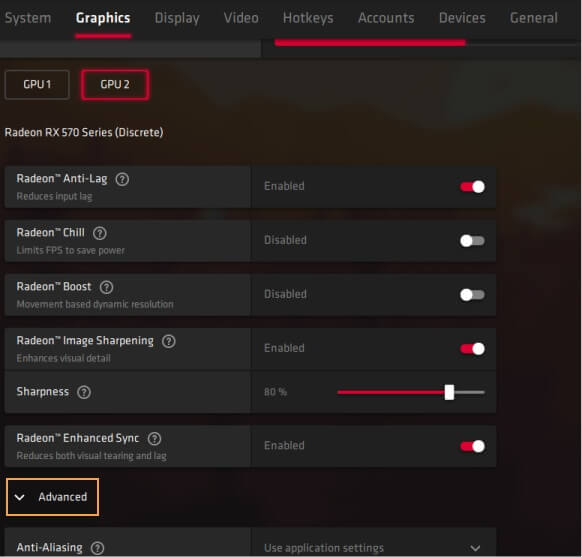The height and width of the screenshot is (557, 582).
Task: Go to the Video tab
Action: (x=241, y=18)
